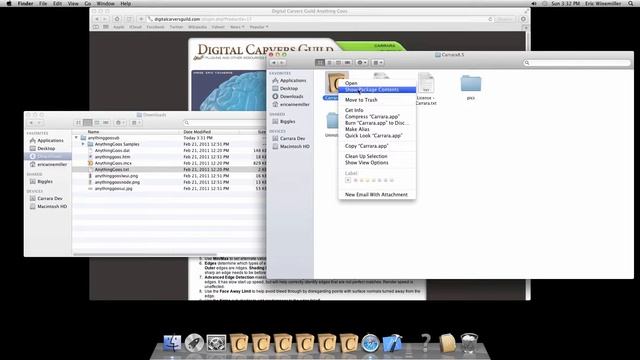
Task: Apply the red label color dot
Action: (x=355, y=180)
